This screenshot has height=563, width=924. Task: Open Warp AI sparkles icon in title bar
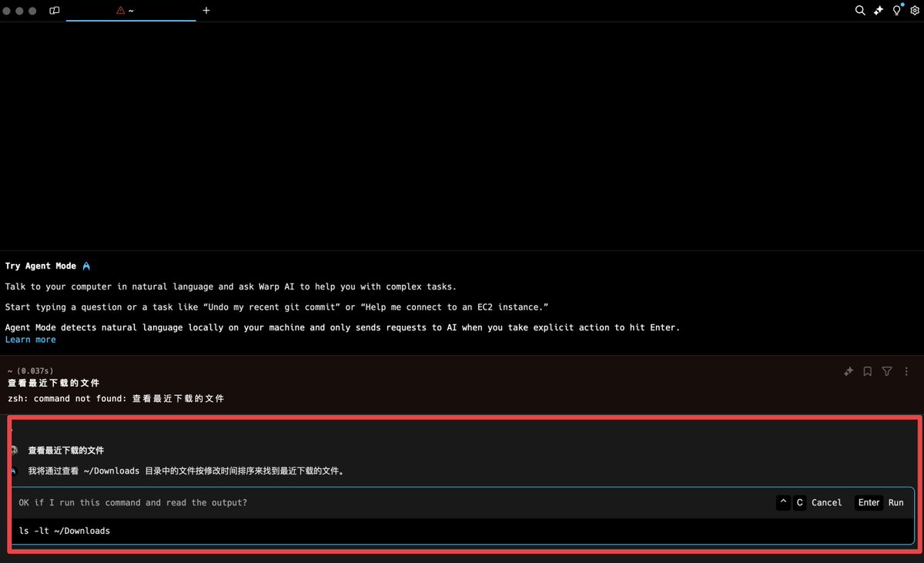point(879,11)
